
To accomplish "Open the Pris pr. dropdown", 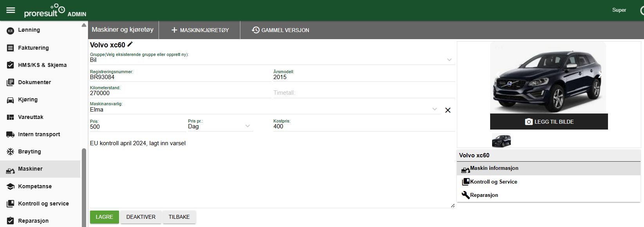I will tap(247, 126).
